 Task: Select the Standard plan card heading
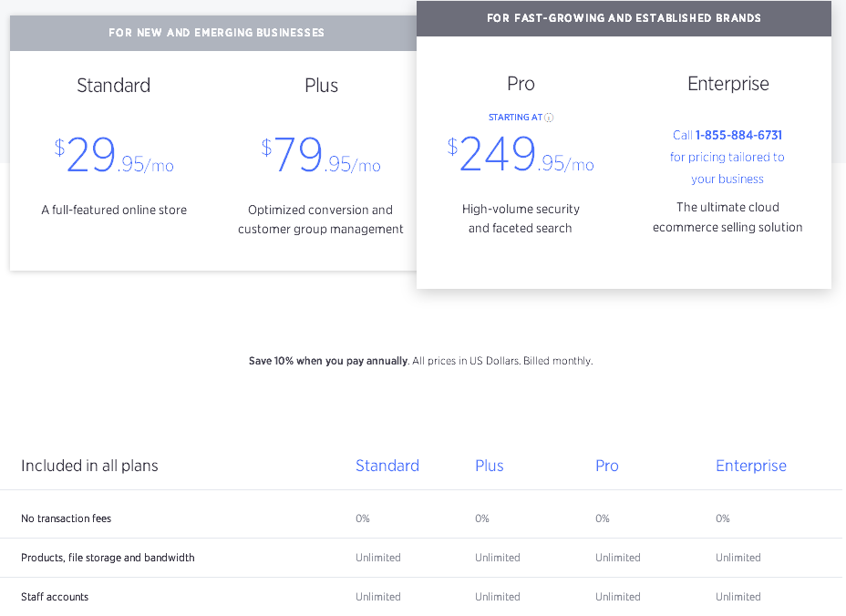(x=113, y=85)
